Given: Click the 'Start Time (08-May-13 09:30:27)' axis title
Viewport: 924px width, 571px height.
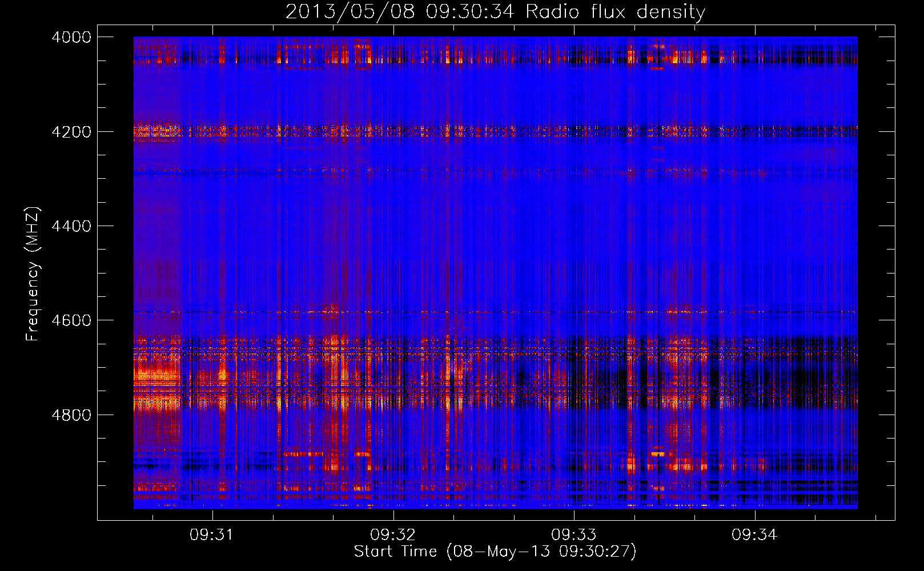Looking at the screenshot, I should (495, 552).
